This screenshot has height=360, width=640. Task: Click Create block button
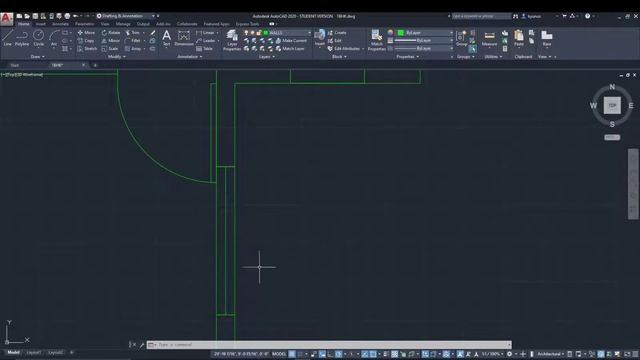(x=337, y=32)
